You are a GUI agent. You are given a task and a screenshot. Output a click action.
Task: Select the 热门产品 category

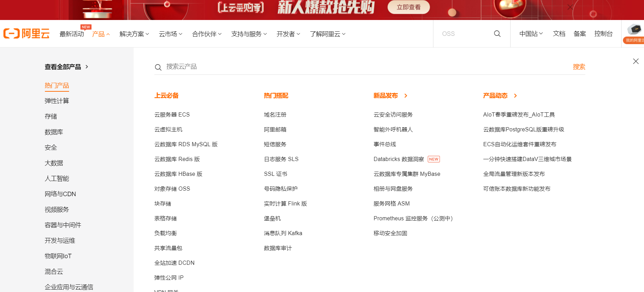pyautogui.click(x=57, y=85)
